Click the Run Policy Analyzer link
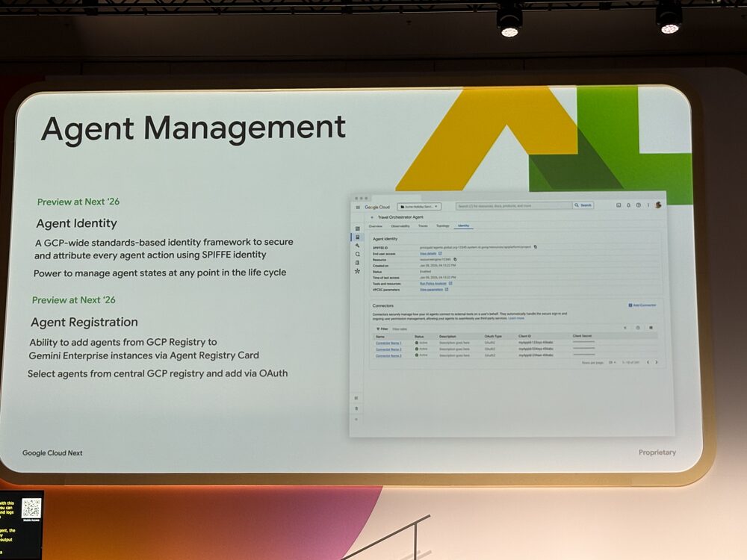Viewport: 747px width, 560px height. tap(433, 284)
